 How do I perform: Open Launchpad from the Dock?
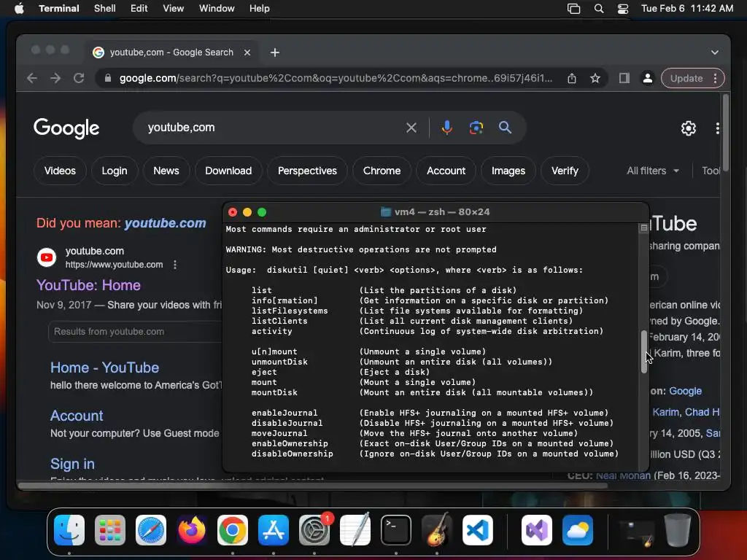click(110, 530)
